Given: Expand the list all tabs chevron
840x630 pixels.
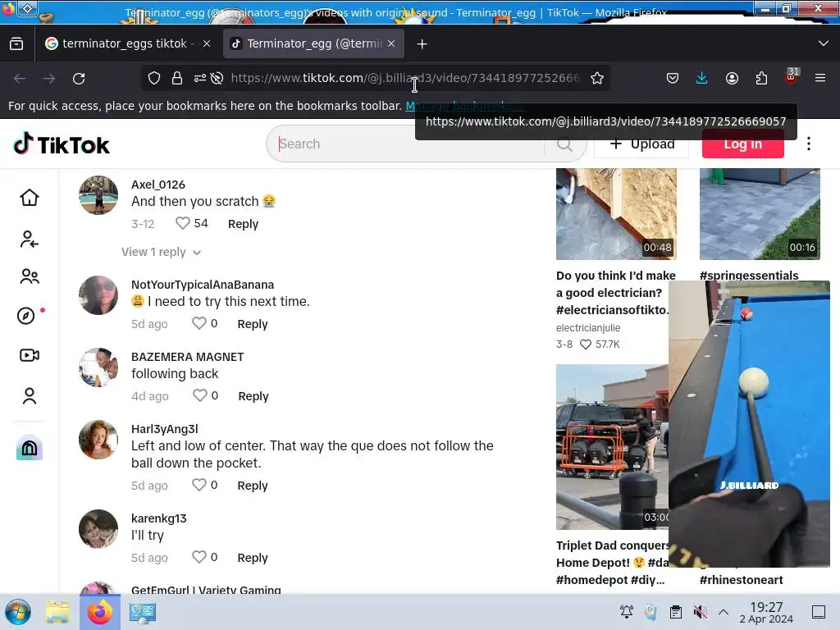Looking at the screenshot, I should coord(824,43).
